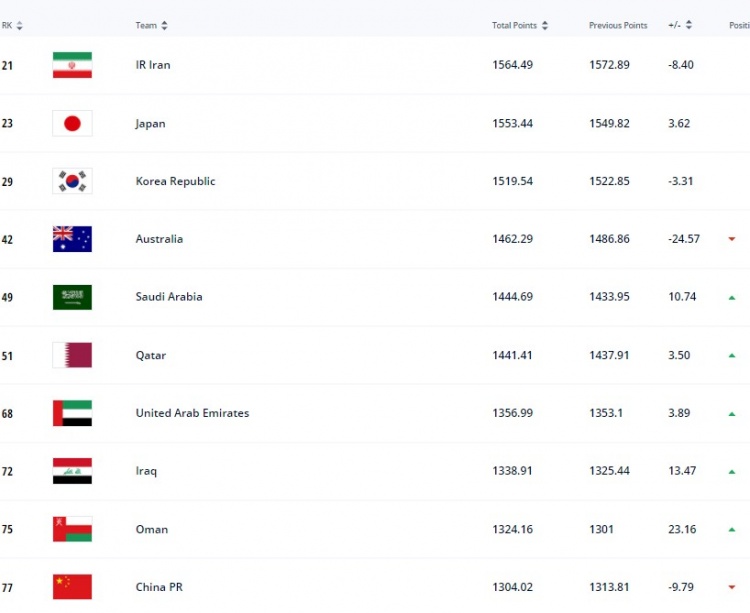Click the Japan flag icon
The image size is (750, 613).
pyautogui.click(x=72, y=123)
